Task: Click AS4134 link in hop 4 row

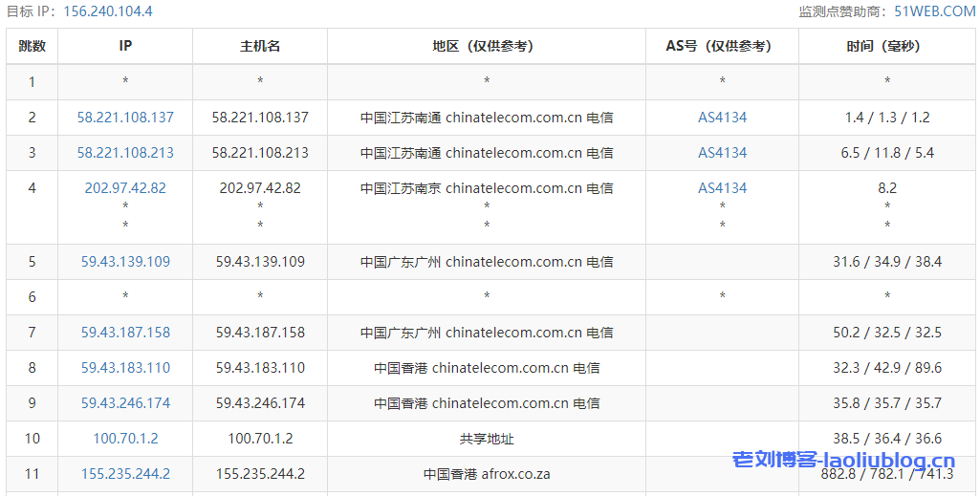Action: point(722,188)
